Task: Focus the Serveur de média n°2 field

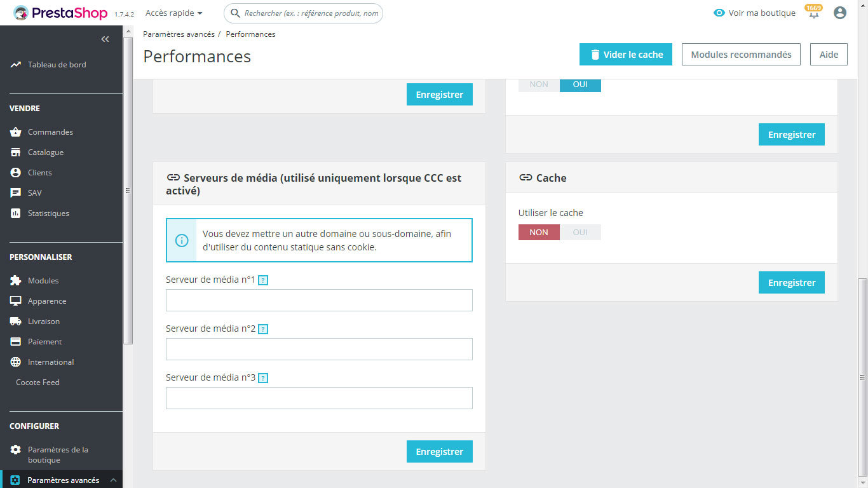Action: (x=319, y=349)
